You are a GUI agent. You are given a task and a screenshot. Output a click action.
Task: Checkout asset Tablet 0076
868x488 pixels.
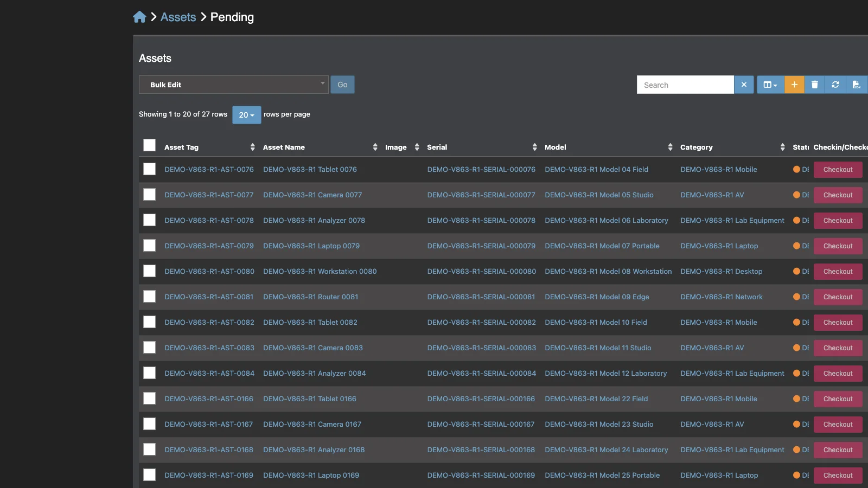[838, 170]
